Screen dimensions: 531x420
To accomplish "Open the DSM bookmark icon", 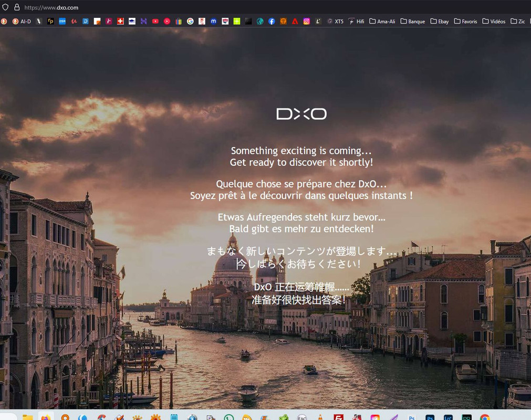I will [63, 22].
